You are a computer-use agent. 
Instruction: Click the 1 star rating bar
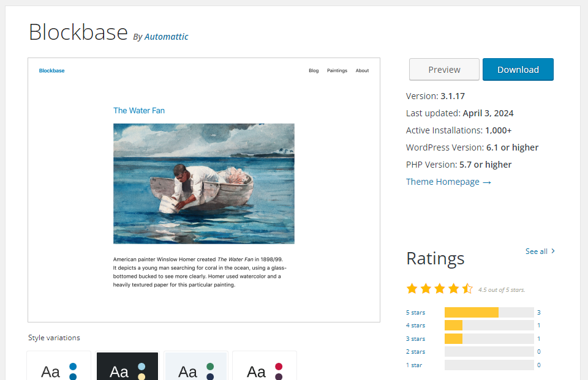pos(489,365)
